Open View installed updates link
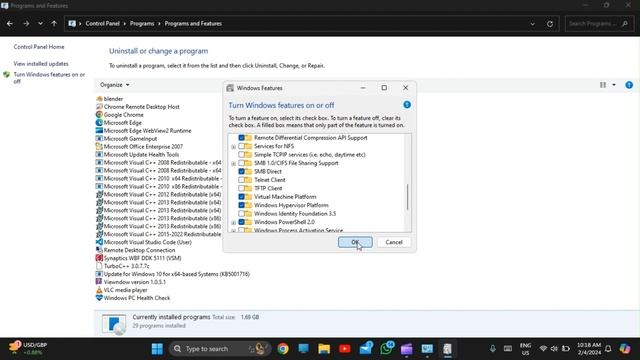 point(41,64)
